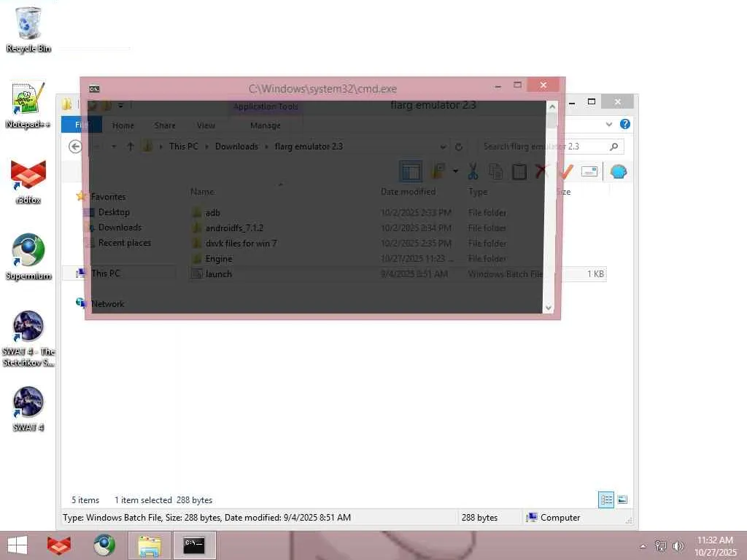Click This PC in the address breadcrumb
This screenshot has height=560, width=747.
pos(183,147)
